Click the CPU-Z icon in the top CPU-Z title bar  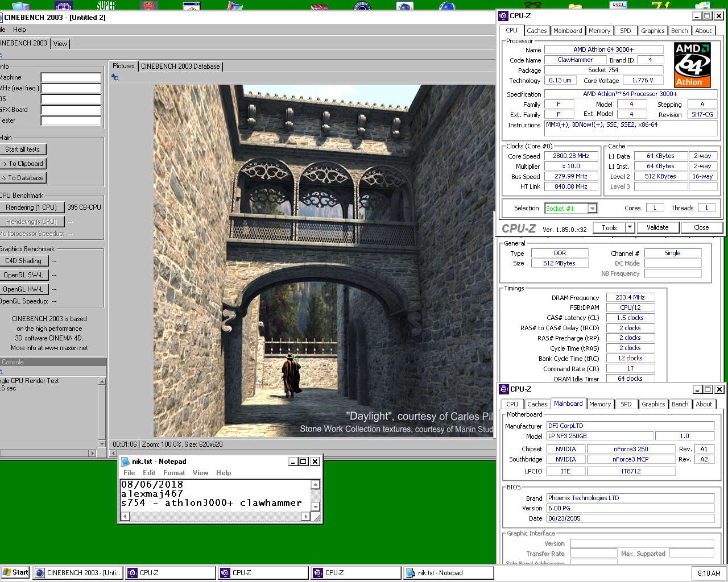[503, 16]
